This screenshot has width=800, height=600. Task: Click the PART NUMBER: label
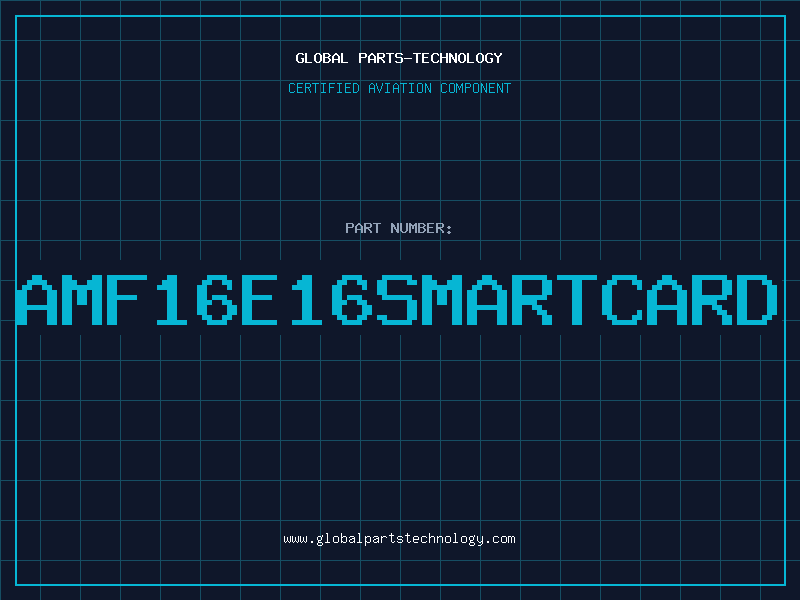coord(399,228)
